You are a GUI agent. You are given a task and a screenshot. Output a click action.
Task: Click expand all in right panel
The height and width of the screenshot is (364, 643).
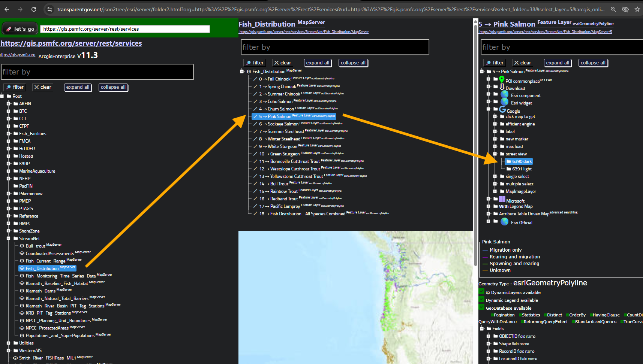point(558,63)
